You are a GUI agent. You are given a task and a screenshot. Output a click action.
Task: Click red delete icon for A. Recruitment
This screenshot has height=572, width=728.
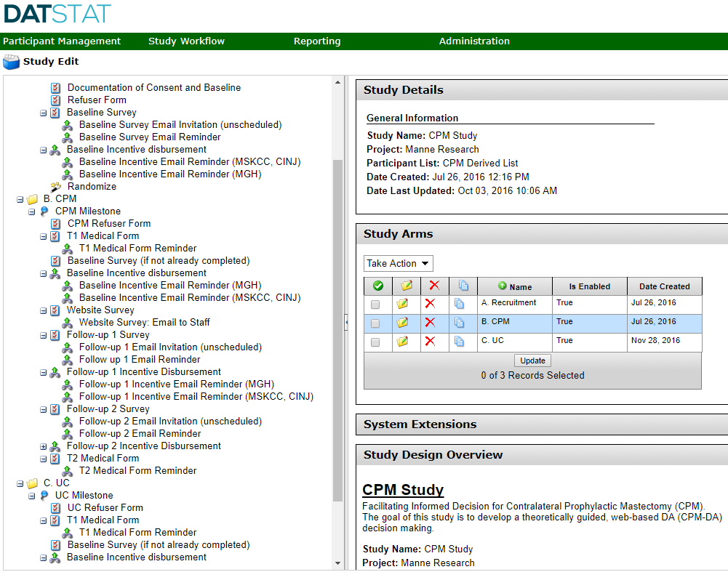[x=431, y=303]
